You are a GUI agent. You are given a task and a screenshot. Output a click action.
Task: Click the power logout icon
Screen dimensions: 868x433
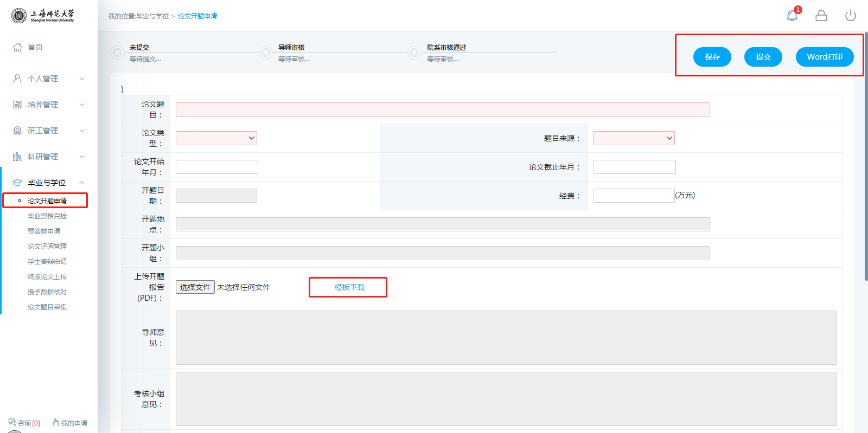850,16
